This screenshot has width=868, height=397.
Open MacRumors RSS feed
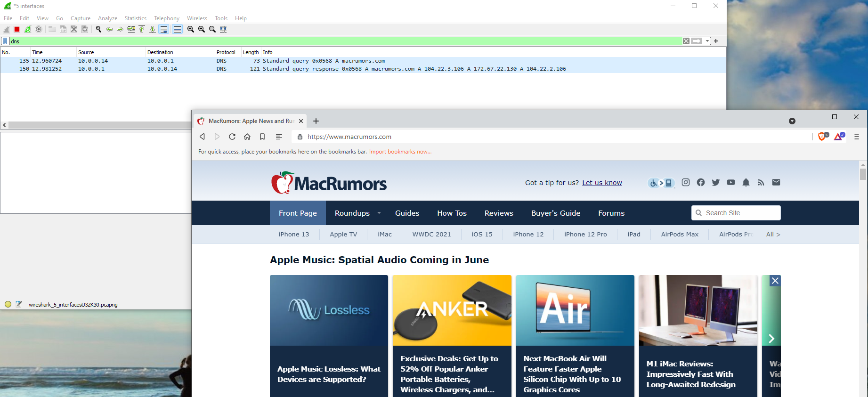pyautogui.click(x=761, y=182)
